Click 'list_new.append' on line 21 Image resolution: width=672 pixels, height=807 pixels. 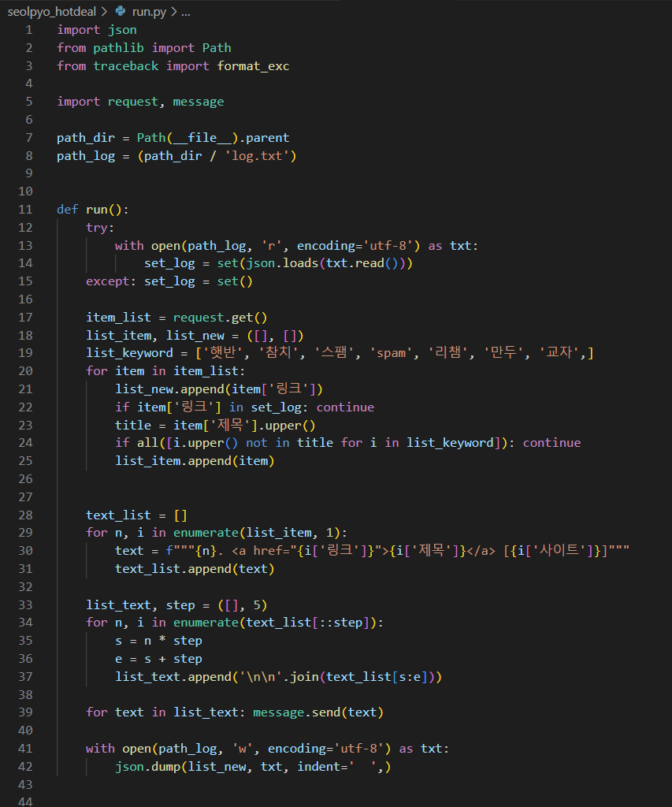pyautogui.click(x=170, y=389)
